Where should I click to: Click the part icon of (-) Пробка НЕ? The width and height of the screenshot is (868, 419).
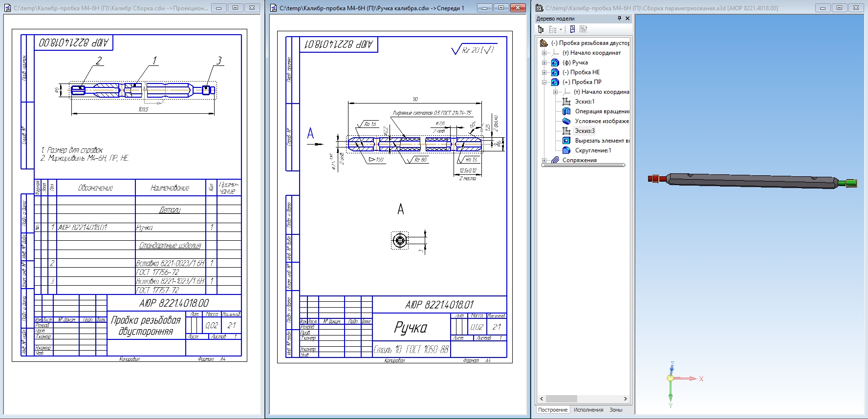(x=555, y=72)
